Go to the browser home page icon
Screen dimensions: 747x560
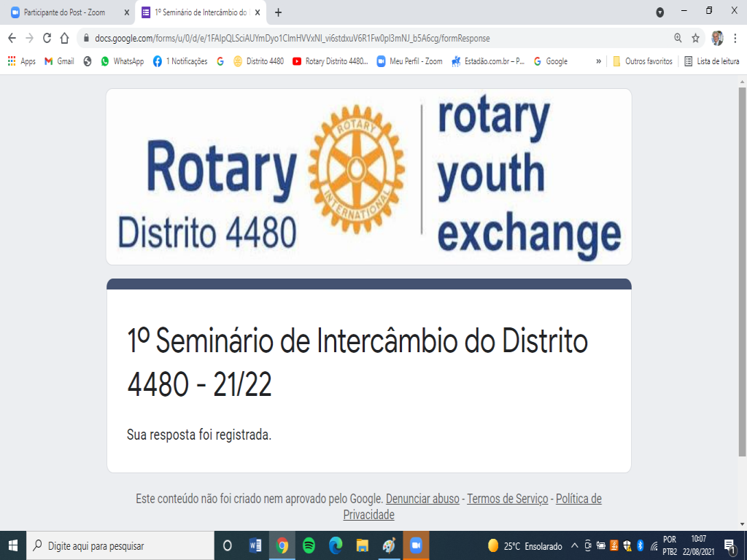coord(64,38)
